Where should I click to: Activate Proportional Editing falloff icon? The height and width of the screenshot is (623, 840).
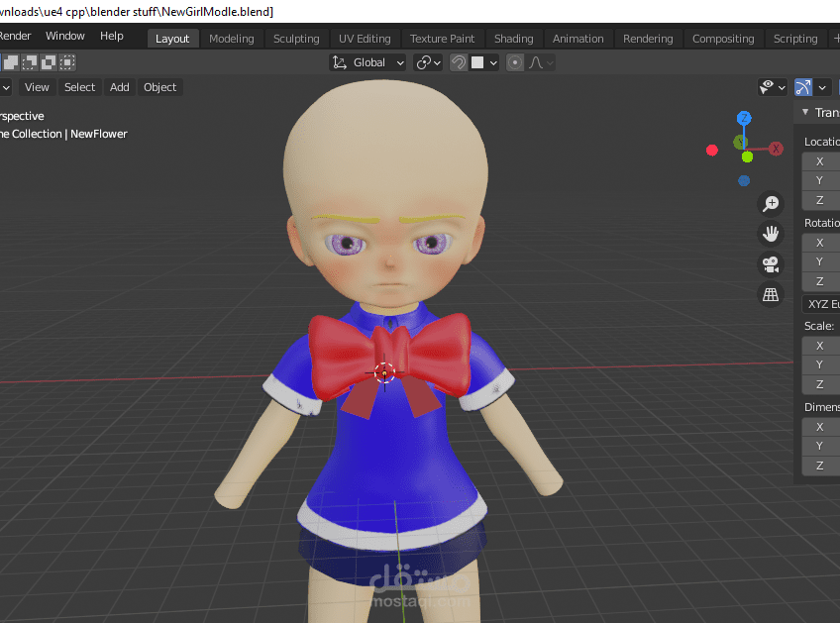(x=538, y=61)
